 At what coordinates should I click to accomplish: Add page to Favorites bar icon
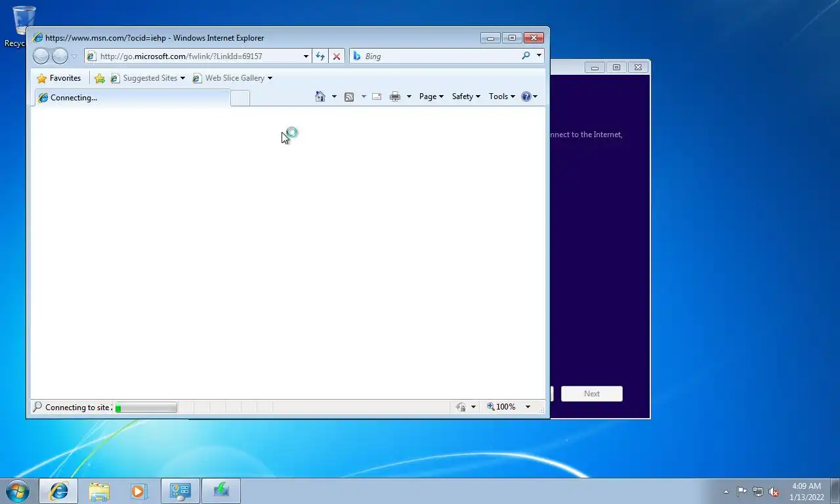tap(100, 78)
